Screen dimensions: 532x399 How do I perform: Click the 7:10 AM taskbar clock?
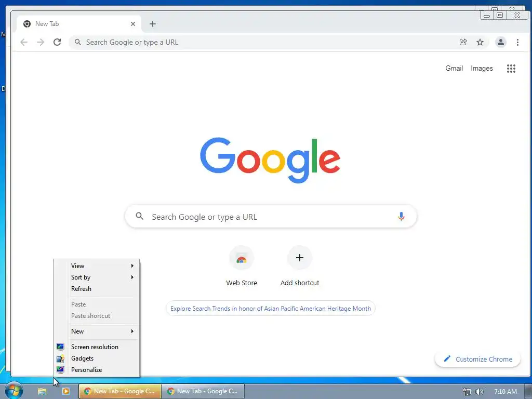[x=505, y=392]
